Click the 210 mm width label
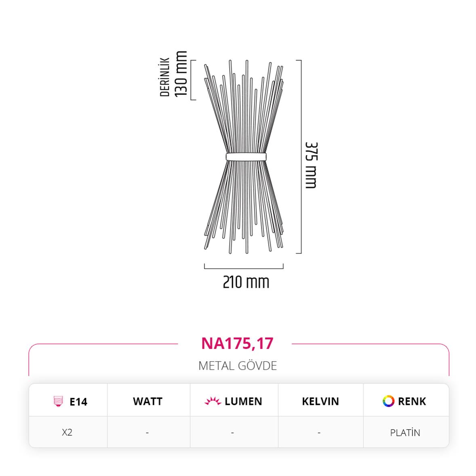476x476 pixels. coord(246,282)
